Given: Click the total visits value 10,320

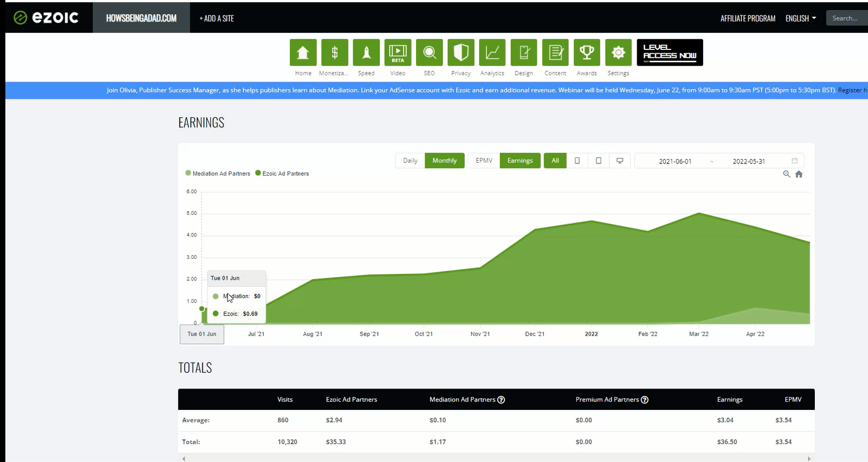Looking at the screenshot, I should pyautogui.click(x=287, y=442).
